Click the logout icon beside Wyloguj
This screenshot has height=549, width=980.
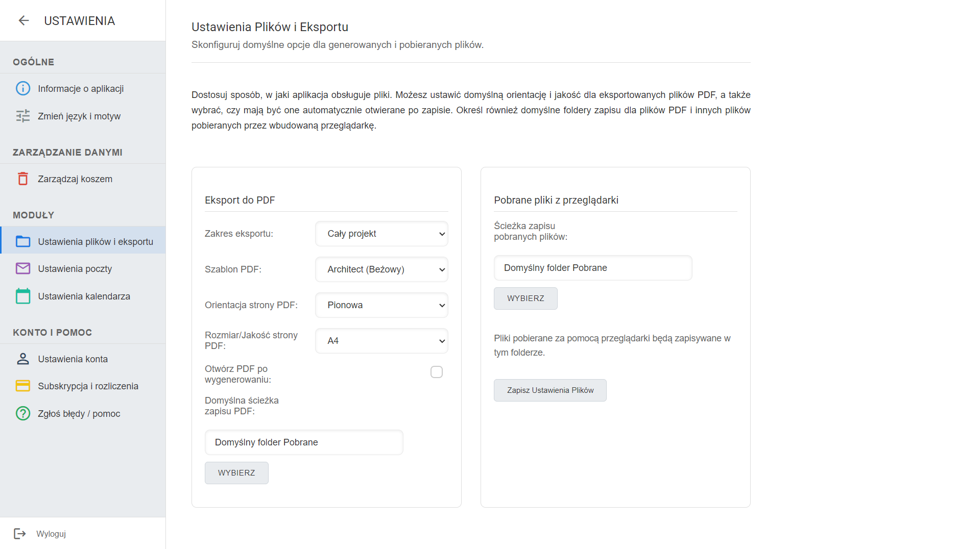[20, 534]
